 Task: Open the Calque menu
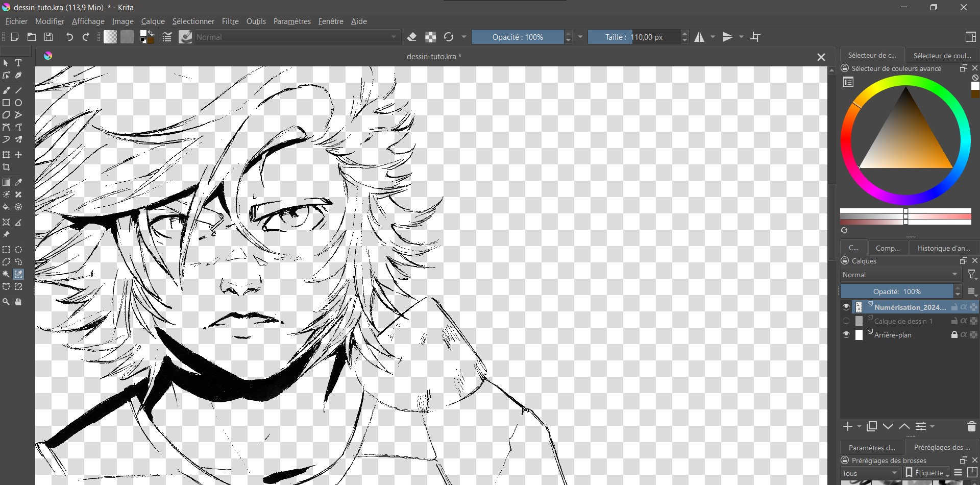(153, 21)
